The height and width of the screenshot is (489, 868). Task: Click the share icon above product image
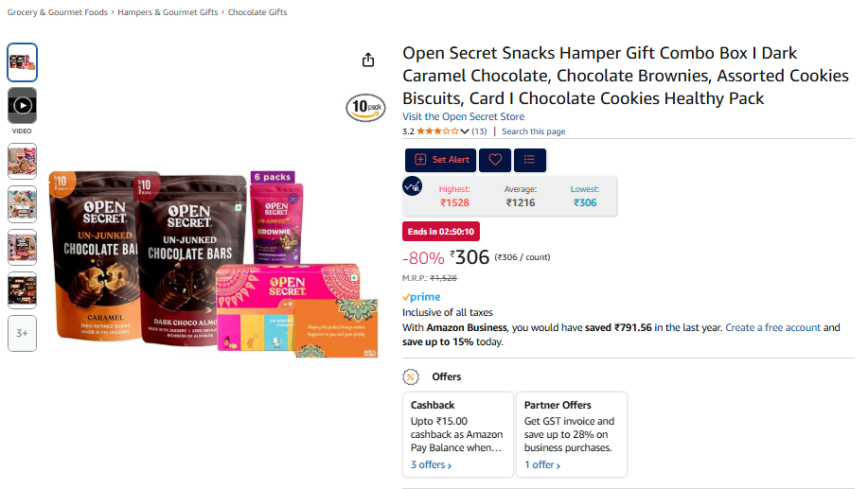[368, 60]
